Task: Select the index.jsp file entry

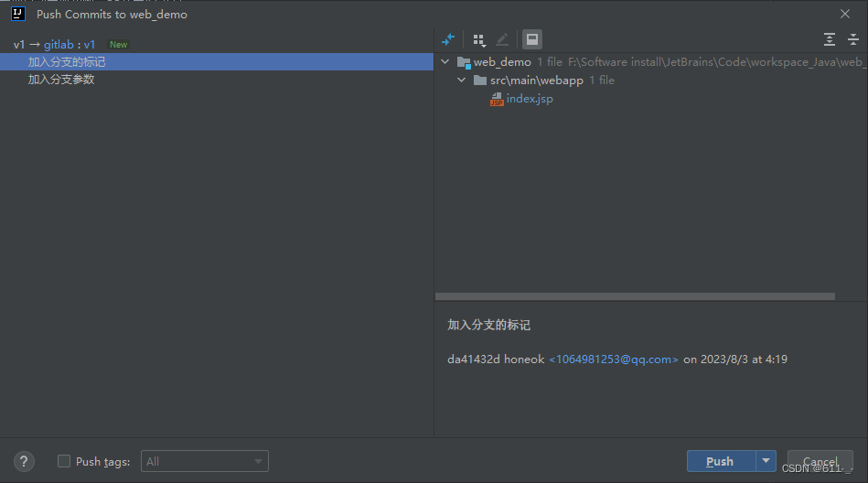Action: pyautogui.click(x=530, y=99)
